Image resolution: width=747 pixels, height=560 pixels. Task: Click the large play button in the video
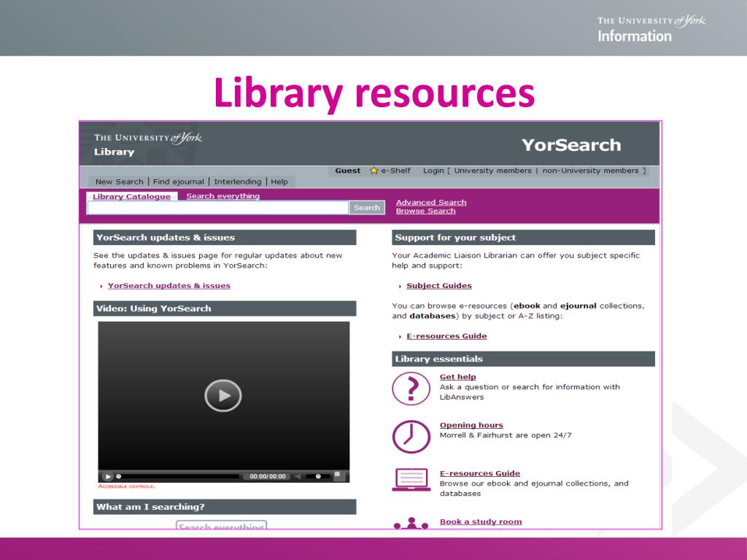223,395
